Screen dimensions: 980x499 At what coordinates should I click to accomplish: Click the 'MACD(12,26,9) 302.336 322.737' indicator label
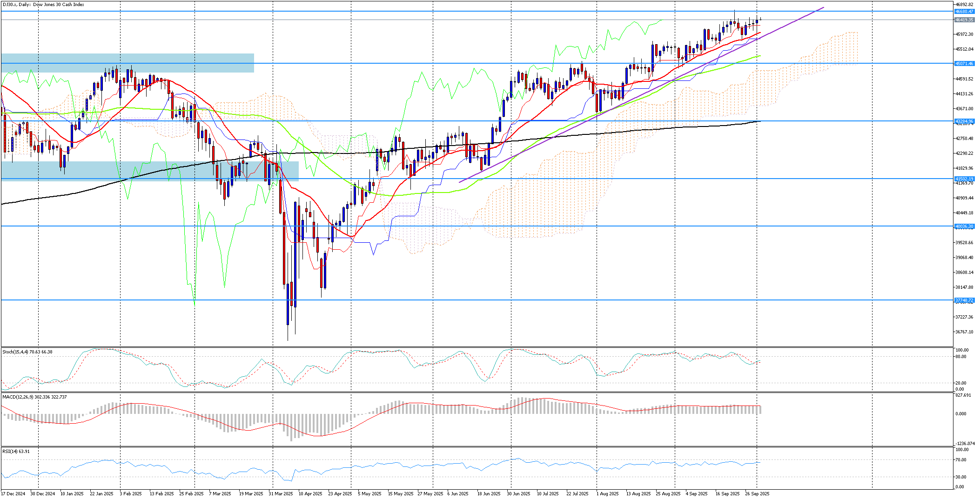34,397
